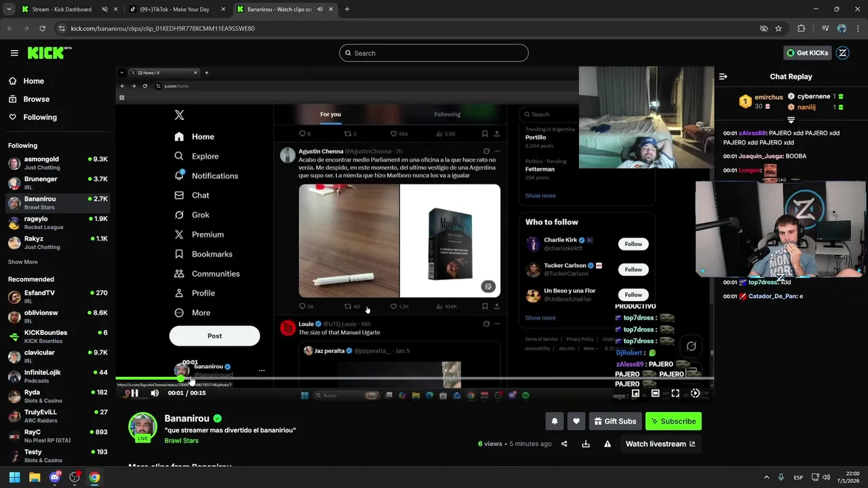
Task: Select rageyio channel in sidebar
Action: point(58,223)
